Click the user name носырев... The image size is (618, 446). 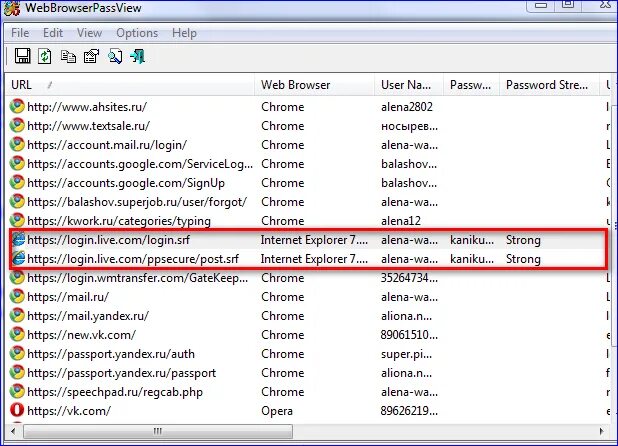coord(409,126)
